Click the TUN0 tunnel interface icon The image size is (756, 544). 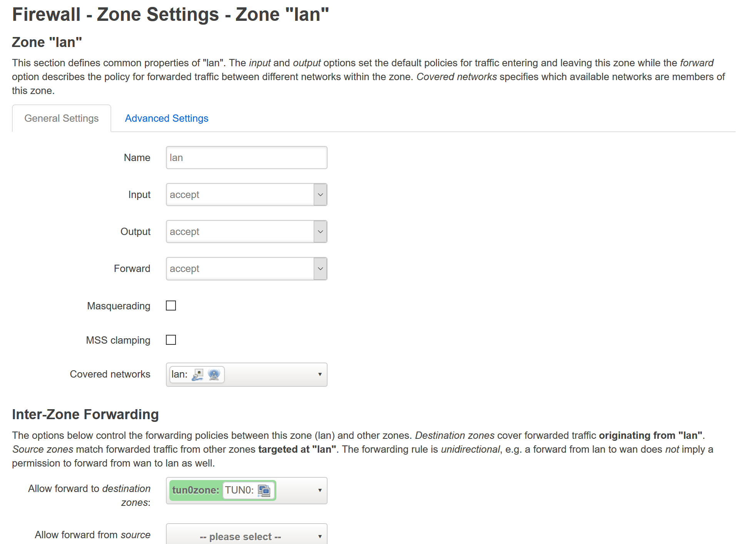pyautogui.click(x=264, y=490)
